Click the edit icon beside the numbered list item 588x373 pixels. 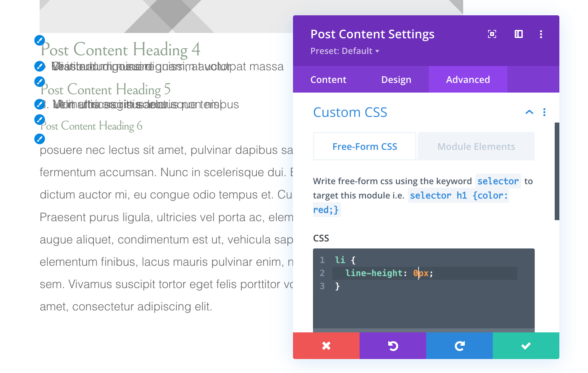point(40,104)
